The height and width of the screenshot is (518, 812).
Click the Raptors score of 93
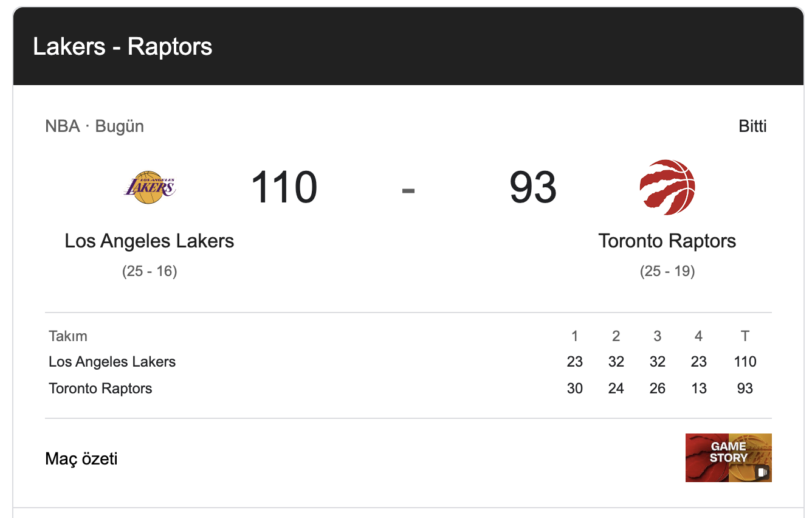coord(533,188)
